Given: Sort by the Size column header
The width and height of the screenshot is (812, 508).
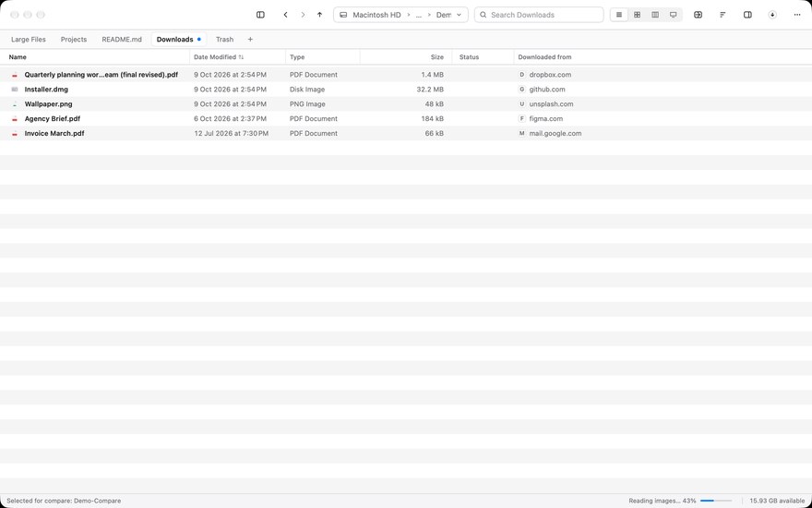Looking at the screenshot, I should pyautogui.click(x=406, y=57).
